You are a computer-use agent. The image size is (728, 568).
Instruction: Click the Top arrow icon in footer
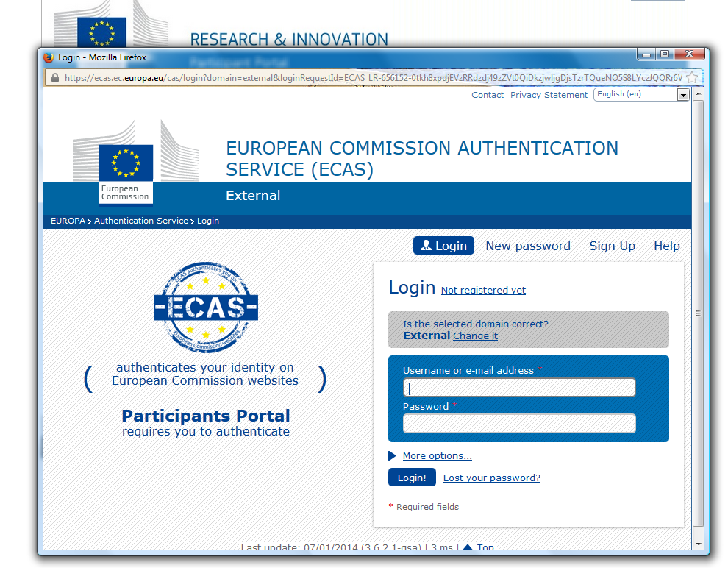tap(468, 547)
